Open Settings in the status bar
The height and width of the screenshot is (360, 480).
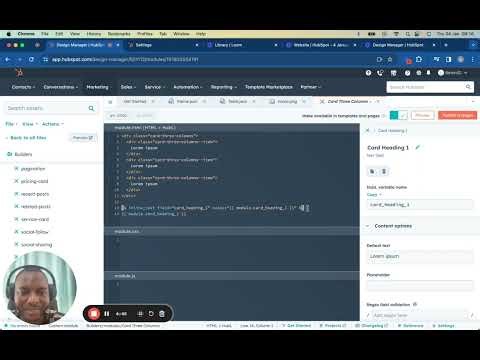tap(444, 325)
